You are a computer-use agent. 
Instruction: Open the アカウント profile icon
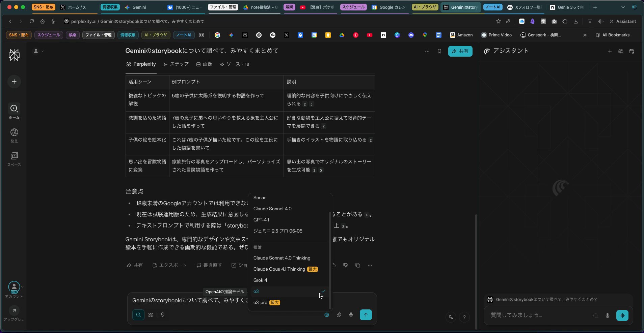pyautogui.click(x=14, y=287)
